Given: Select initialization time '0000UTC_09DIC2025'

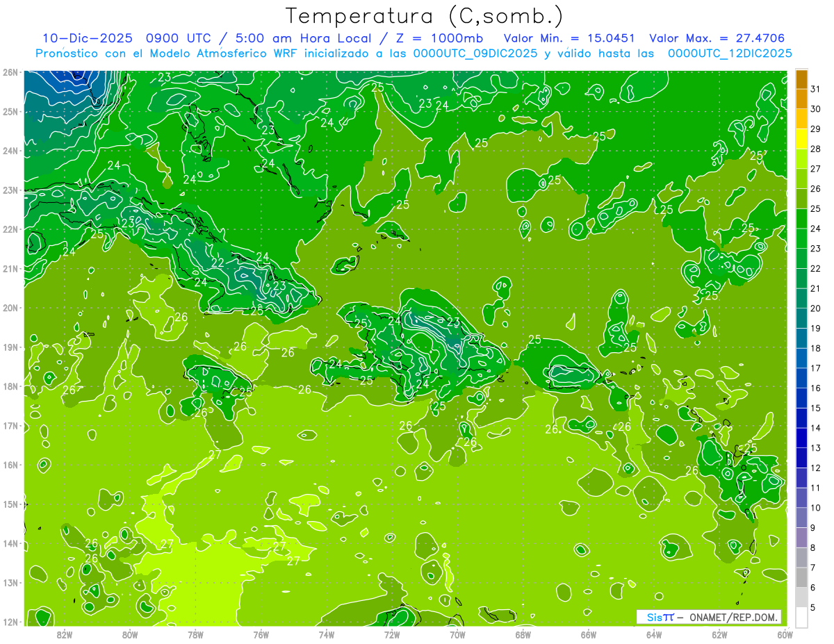Looking at the screenshot, I should coord(475,53).
